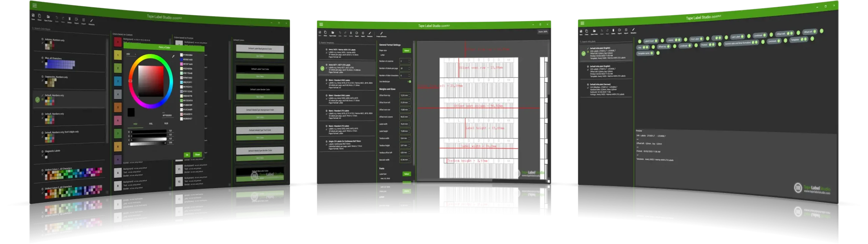
Task: Switch to RGB tab in color picker
Action: [x=166, y=123]
